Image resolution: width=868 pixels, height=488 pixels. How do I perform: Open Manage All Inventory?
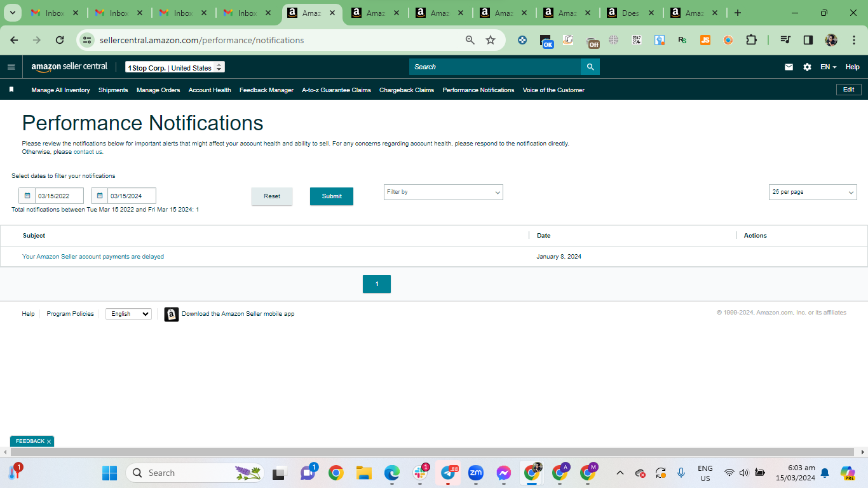pos(60,90)
